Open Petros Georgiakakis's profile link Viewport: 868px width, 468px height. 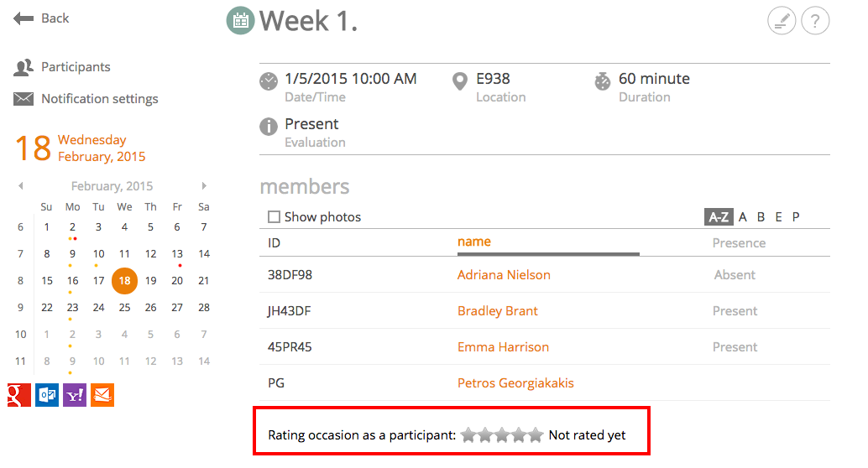515,383
